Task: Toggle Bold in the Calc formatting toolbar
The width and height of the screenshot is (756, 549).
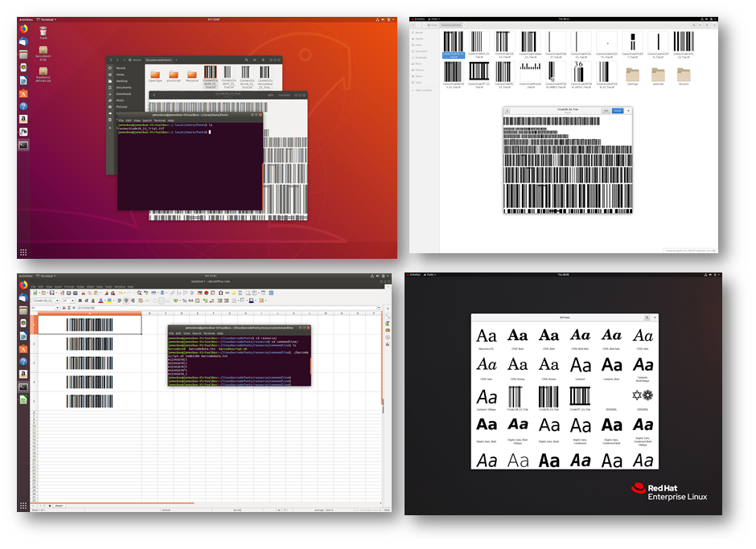Action: (80, 301)
